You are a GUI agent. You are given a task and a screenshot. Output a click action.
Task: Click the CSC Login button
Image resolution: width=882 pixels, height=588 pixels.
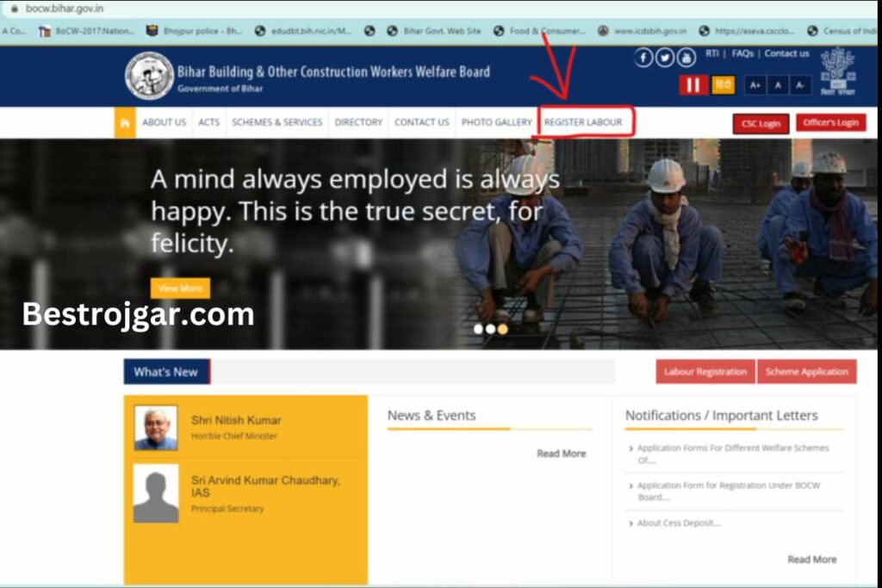(761, 124)
